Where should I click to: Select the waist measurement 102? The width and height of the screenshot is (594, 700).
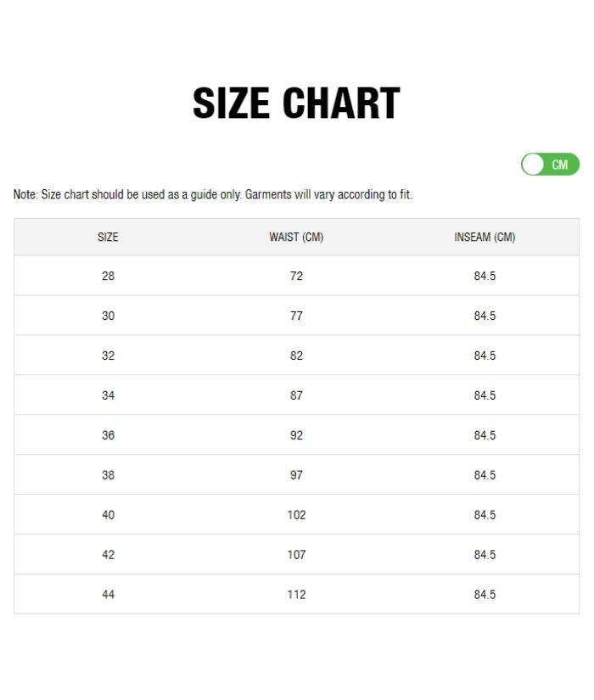coord(295,515)
